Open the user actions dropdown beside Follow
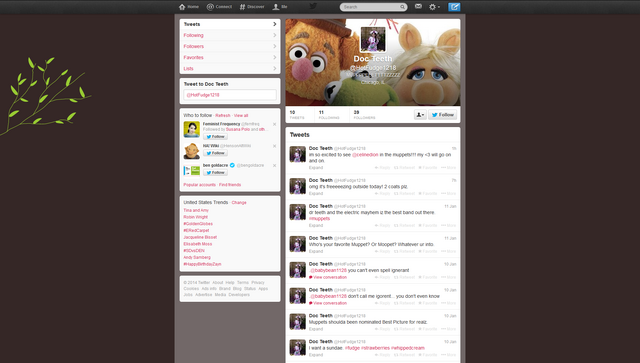Image resolution: width=640 pixels, height=363 pixels. [x=420, y=115]
